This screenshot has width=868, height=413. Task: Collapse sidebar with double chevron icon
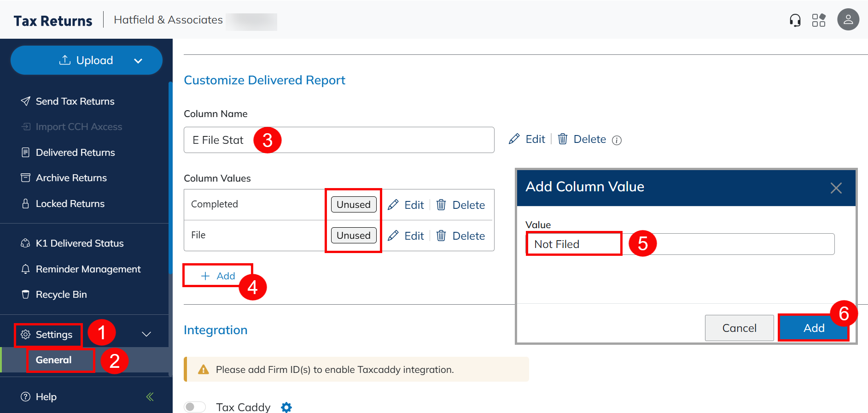150,396
